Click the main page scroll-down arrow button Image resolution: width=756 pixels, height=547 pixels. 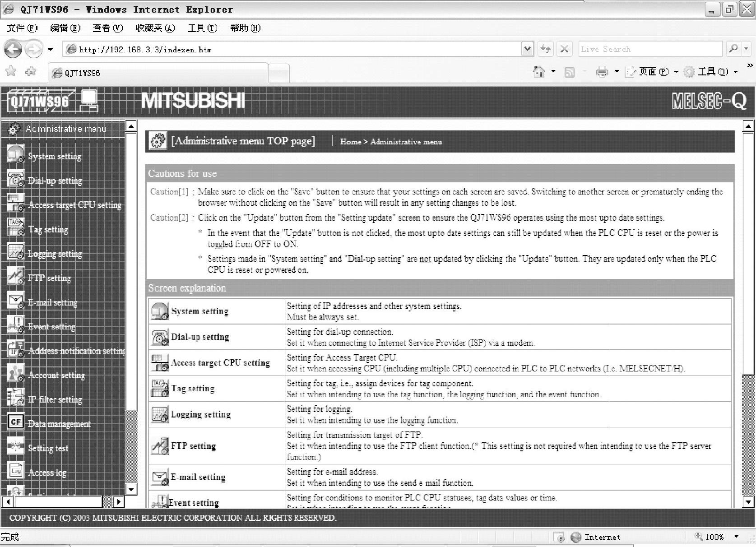point(748,501)
